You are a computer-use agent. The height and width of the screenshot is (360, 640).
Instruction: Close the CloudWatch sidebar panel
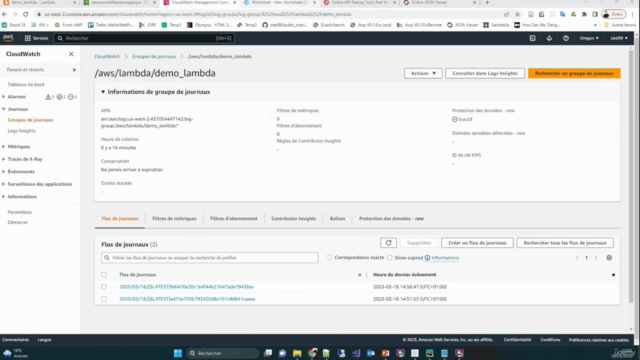pyautogui.click(x=71, y=54)
